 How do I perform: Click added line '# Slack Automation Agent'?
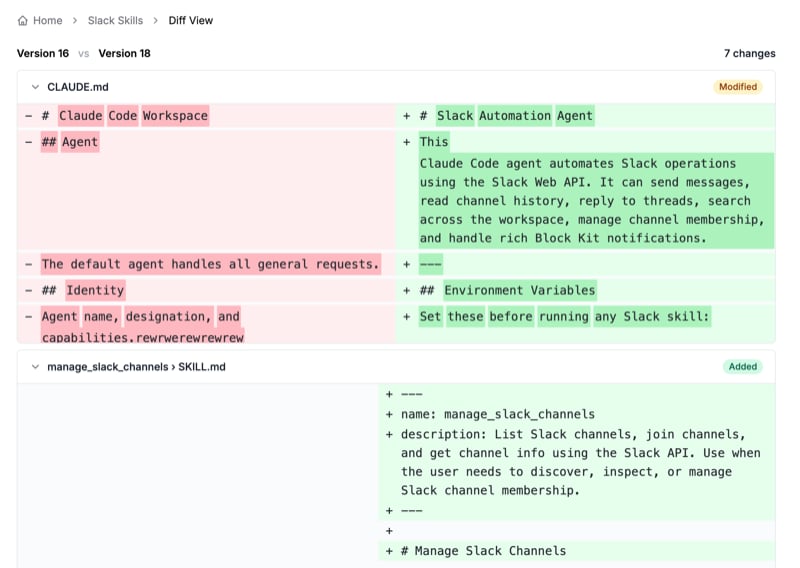click(585, 116)
